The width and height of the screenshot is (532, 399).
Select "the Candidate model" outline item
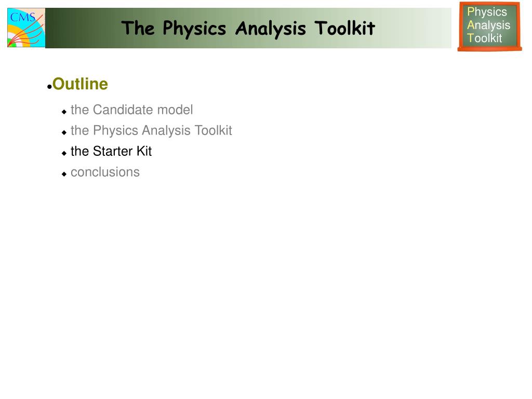131,110
